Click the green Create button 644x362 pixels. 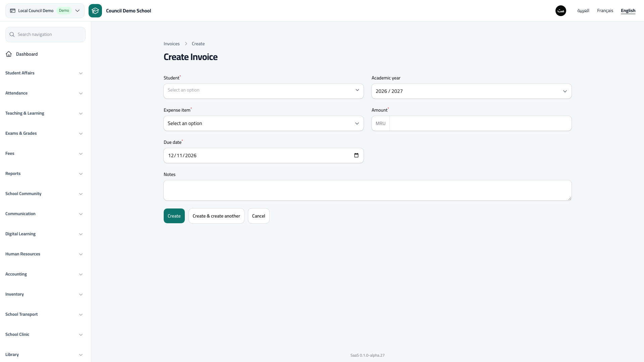click(x=174, y=216)
